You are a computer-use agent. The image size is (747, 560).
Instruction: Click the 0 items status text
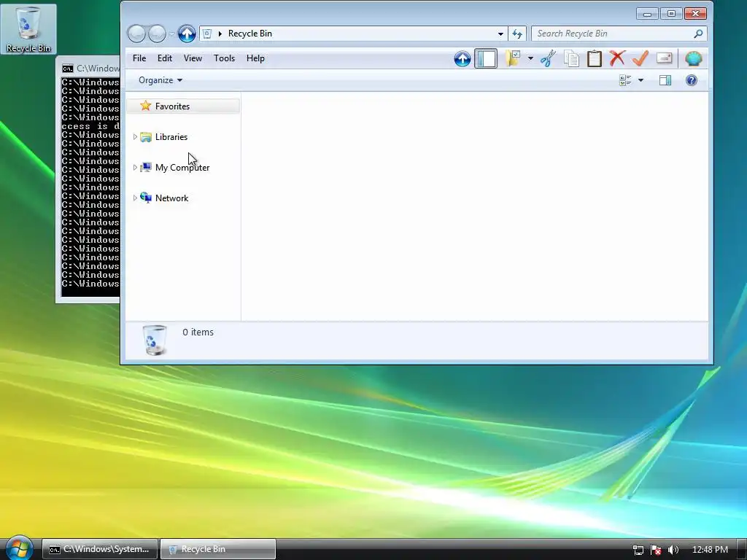198,332
